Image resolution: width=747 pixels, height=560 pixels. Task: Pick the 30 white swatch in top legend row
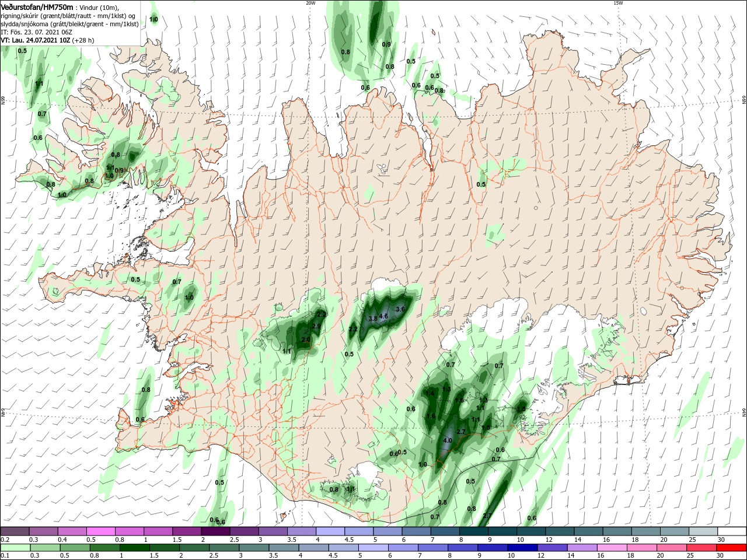coord(732,531)
